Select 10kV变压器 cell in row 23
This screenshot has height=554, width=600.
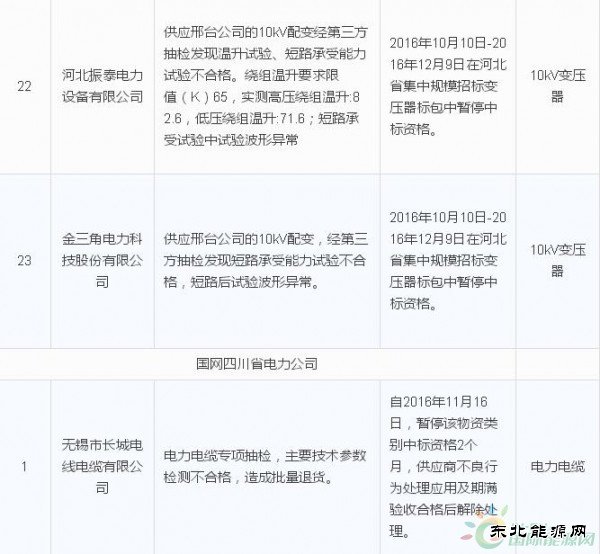pyautogui.click(x=557, y=261)
